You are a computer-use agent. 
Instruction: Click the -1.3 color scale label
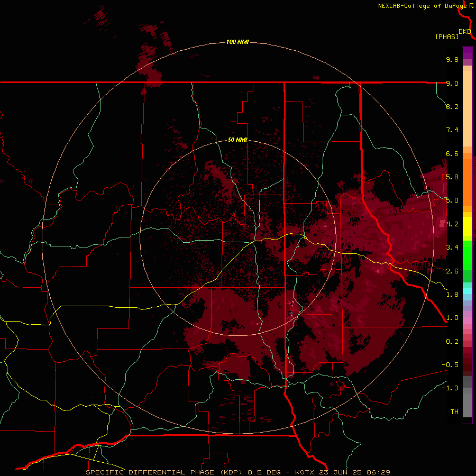[x=450, y=388]
